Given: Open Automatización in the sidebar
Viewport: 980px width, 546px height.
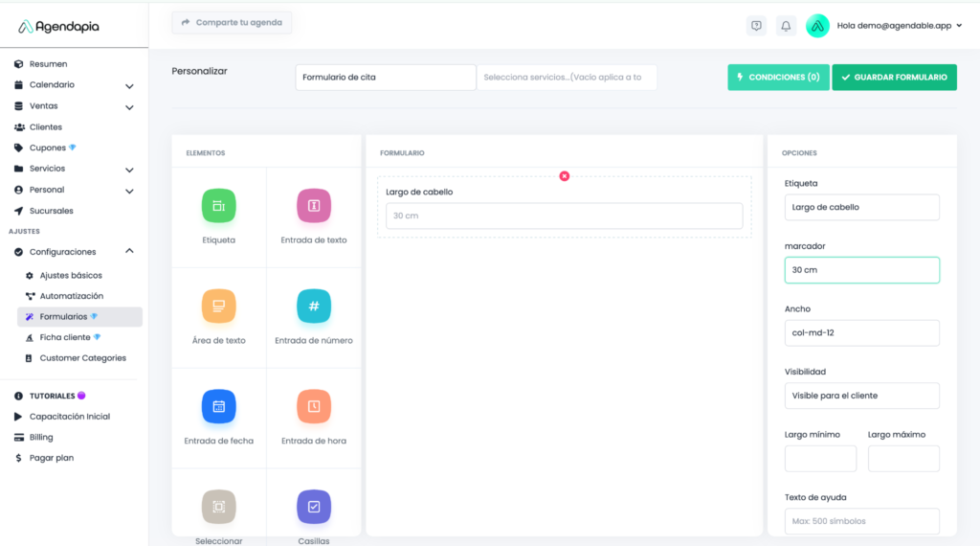Looking at the screenshot, I should click(71, 296).
